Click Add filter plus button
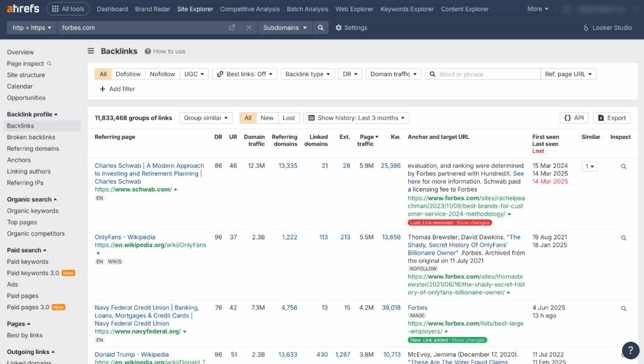The image size is (644, 364). pyautogui.click(x=118, y=89)
